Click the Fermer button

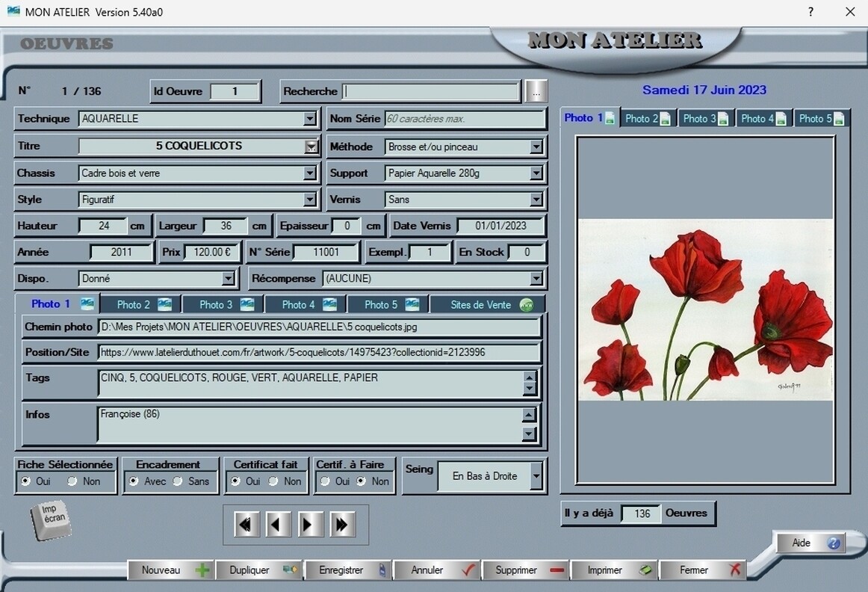[x=703, y=570]
